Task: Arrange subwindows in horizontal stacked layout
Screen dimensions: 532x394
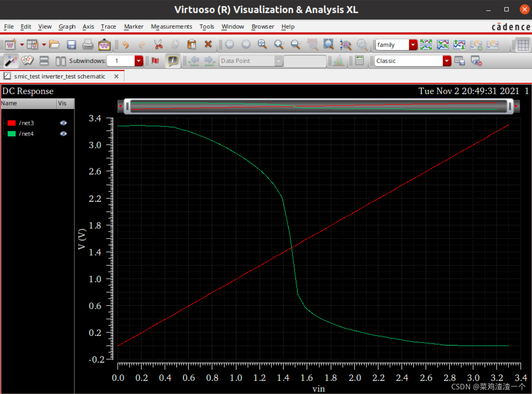Action: (x=44, y=61)
